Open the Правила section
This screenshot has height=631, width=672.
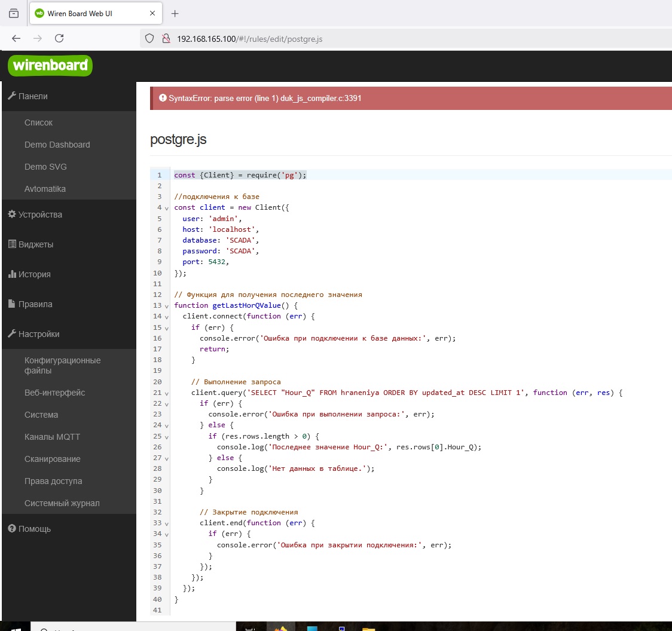pyautogui.click(x=35, y=304)
